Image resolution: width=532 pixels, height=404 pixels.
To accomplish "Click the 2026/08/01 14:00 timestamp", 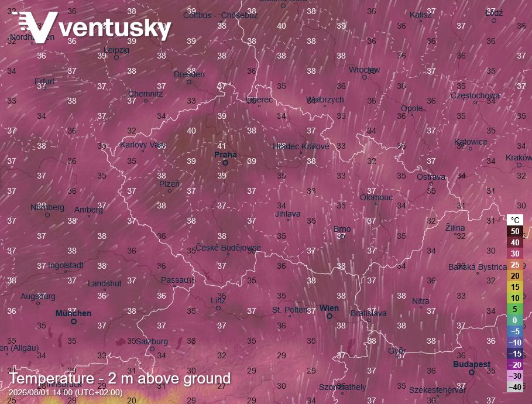I will pyautogui.click(x=66, y=392).
